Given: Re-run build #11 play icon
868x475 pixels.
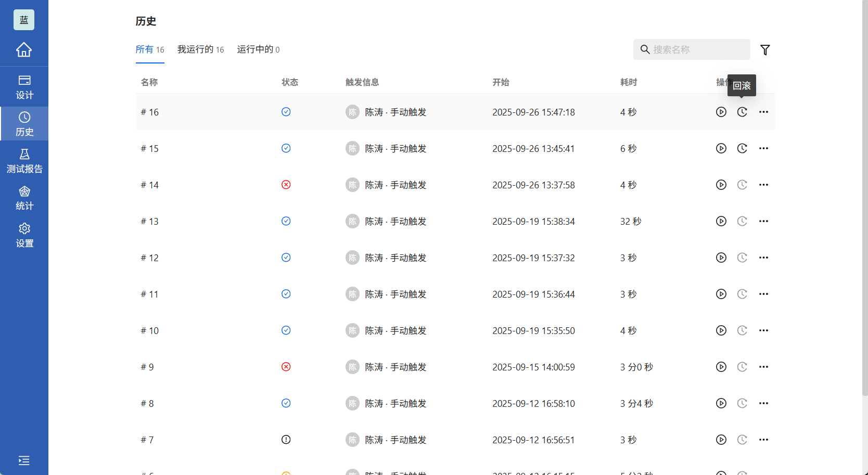Looking at the screenshot, I should pyautogui.click(x=721, y=294).
